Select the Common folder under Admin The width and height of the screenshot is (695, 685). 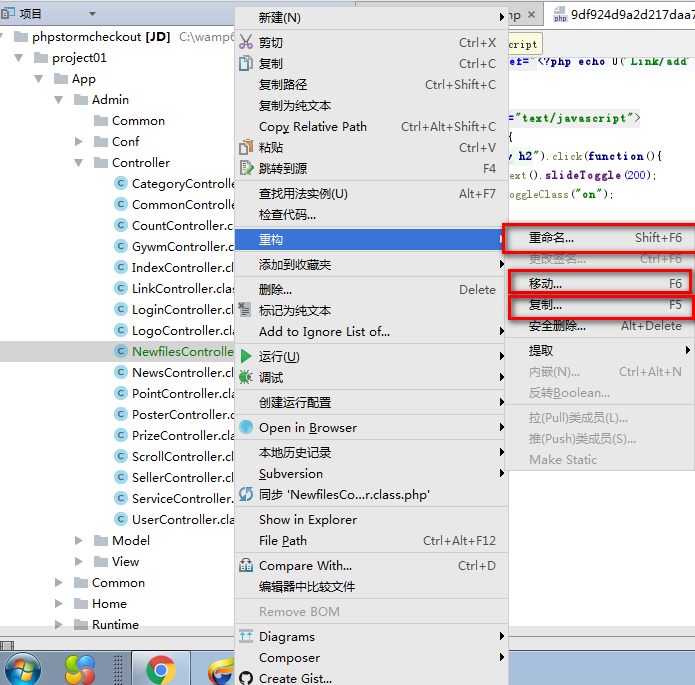click(138, 121)
